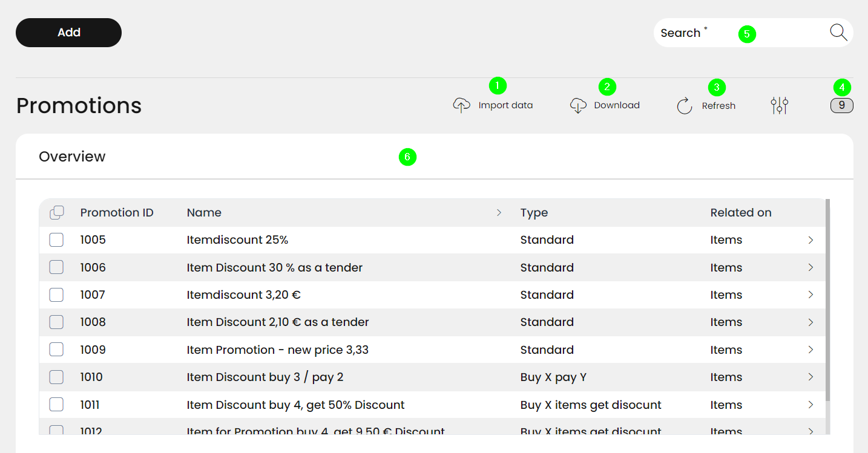868x453 pixels.
Task: Check the box for promotion 1005
Action: pyautogui.click(x=56, y=240)
